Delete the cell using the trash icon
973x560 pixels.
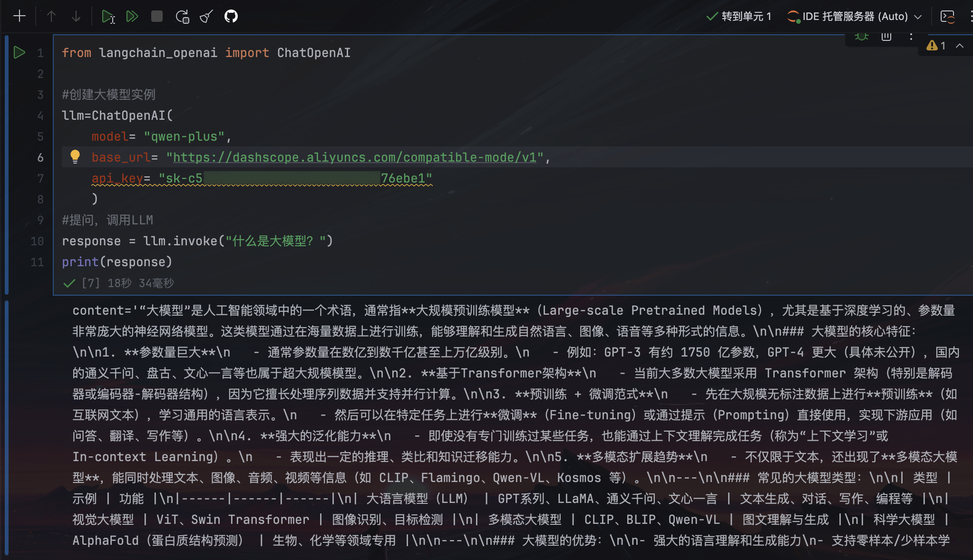886,36
